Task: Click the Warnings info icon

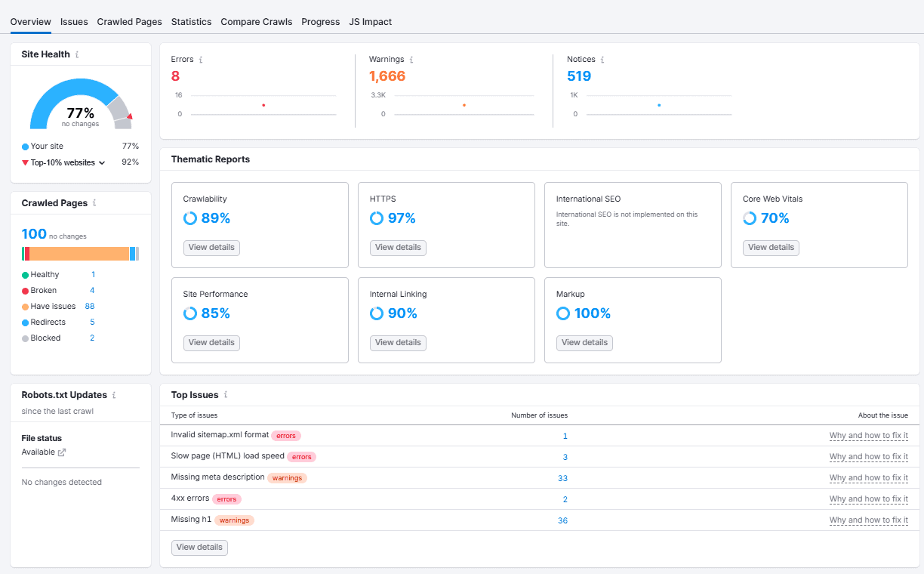Action: coord(411,60)
